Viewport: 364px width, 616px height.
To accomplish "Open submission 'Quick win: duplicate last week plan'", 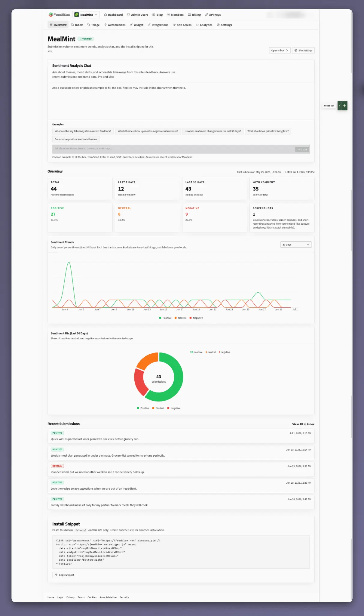I will coord(181,436).
